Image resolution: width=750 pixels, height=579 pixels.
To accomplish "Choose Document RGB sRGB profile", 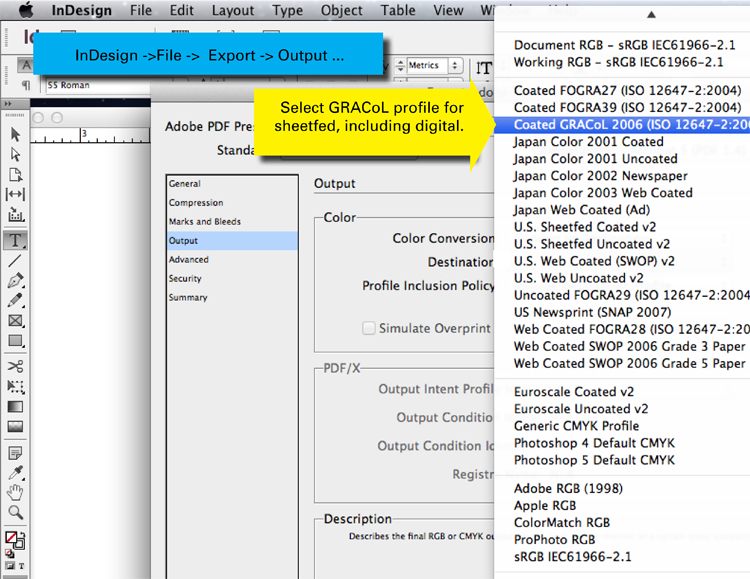I will pyautogui.click(x=622, y=45).
